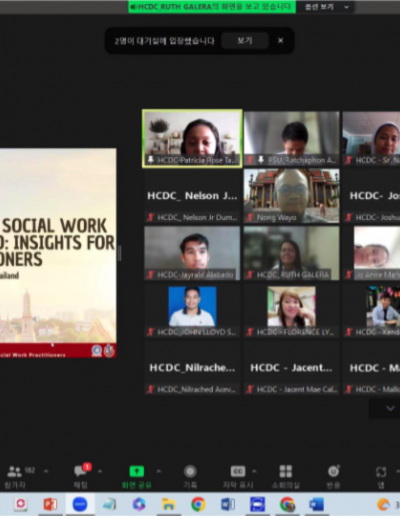Select the HCDC - Sr. video tile
This screenshot has height=516, width=400.
point(372,138)
